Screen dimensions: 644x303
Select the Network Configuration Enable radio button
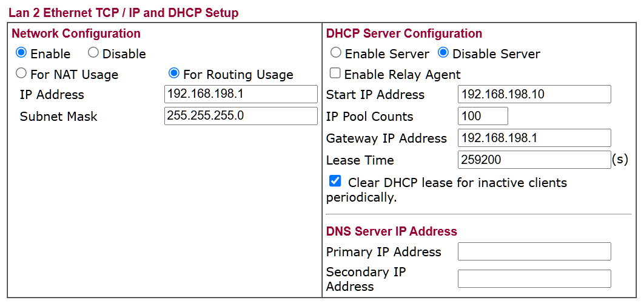click(x=21, y=53)
